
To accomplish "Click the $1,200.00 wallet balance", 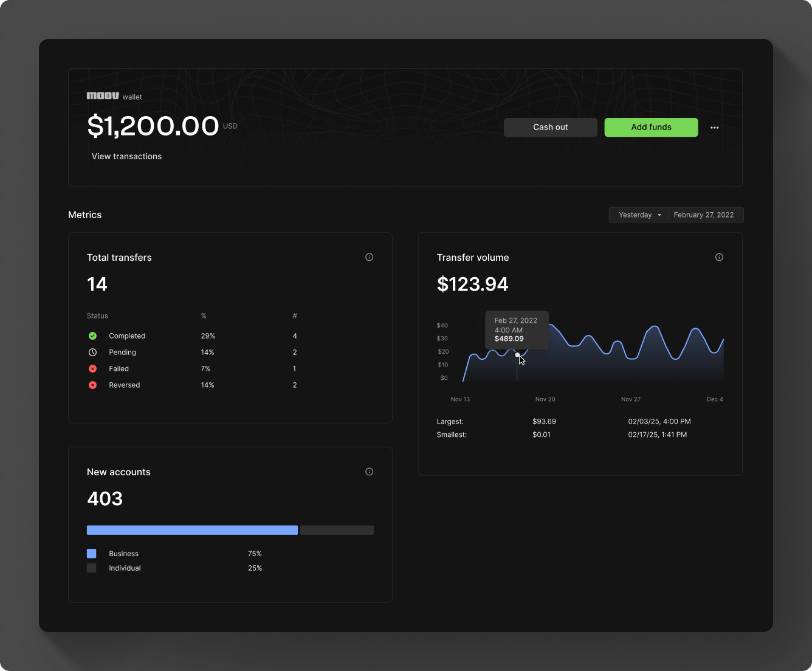I will pyautogui.click(x=153, y=126).
